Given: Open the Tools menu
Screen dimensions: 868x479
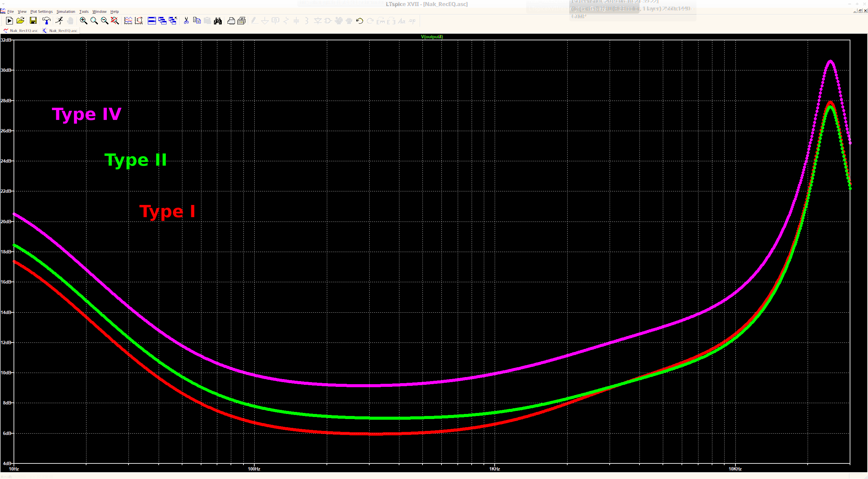Looking at the screenshot, I should click(84, 12).
